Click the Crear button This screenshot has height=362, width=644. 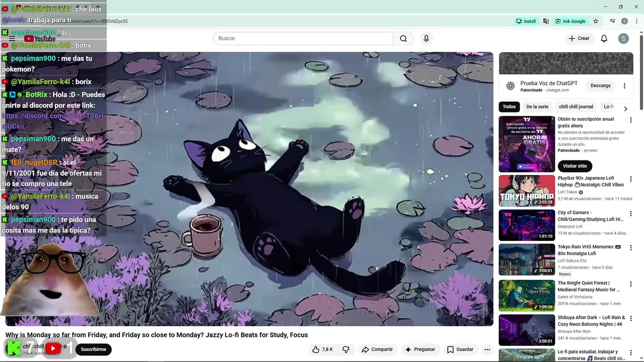click(x=579, y=39)
